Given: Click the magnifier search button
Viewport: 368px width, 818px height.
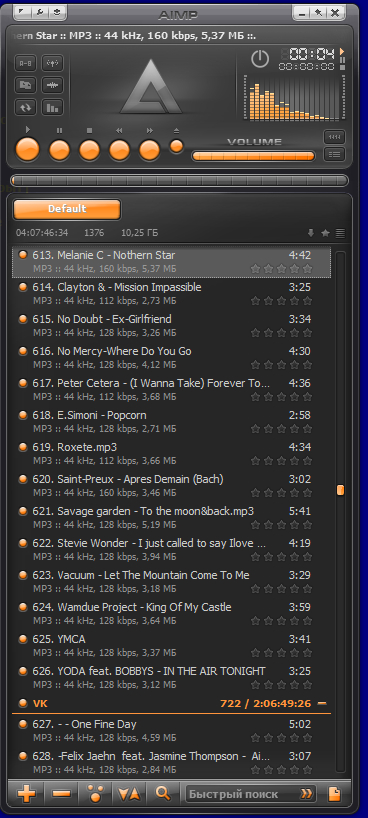Looking at the screenshot, I should pyautogui.click(x=163, y=794).
